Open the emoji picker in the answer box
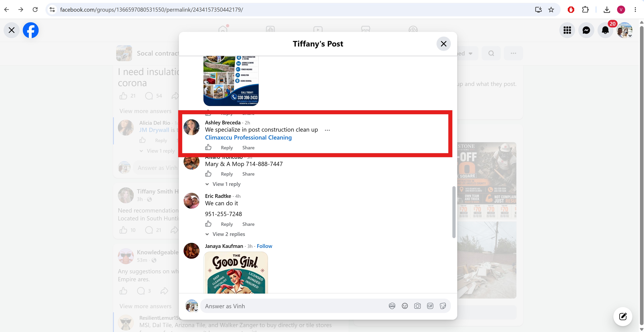The width and height of the screenshot is (644, 332). (x=405, y=306)
